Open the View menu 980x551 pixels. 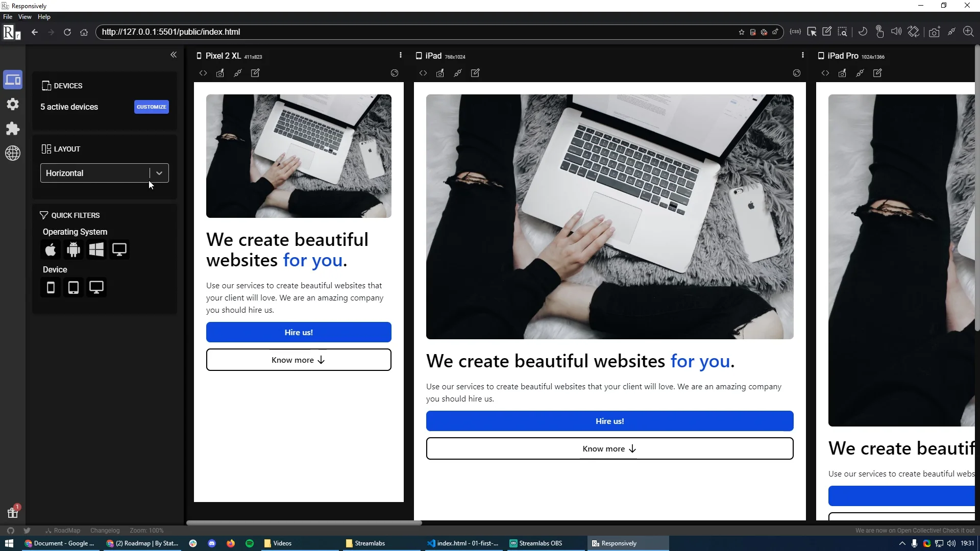24,17
